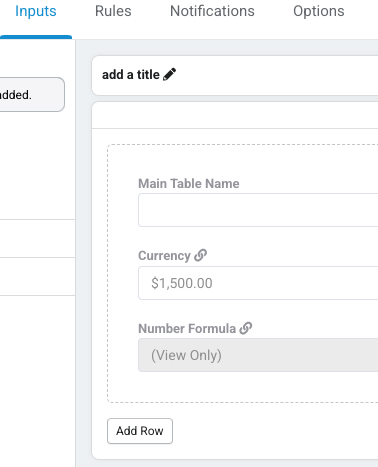Click the Add Row button

point(140,431)
